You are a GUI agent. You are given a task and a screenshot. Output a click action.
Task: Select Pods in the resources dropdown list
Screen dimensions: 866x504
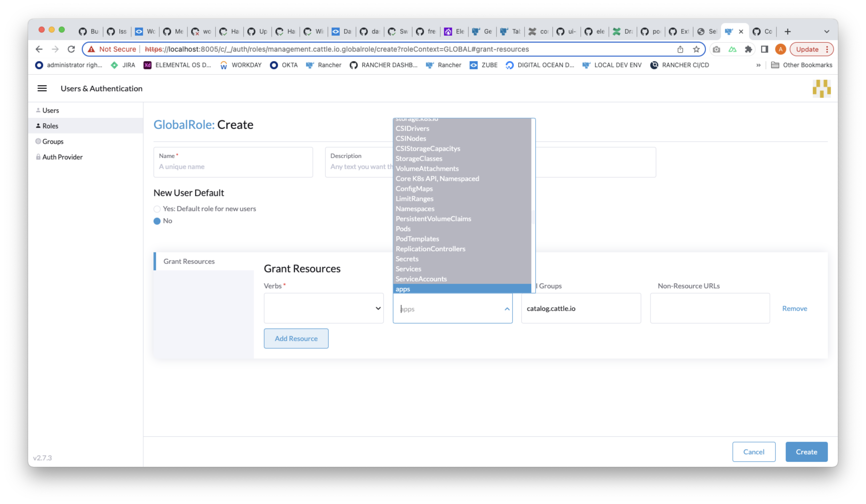click(x=403, y=228)
